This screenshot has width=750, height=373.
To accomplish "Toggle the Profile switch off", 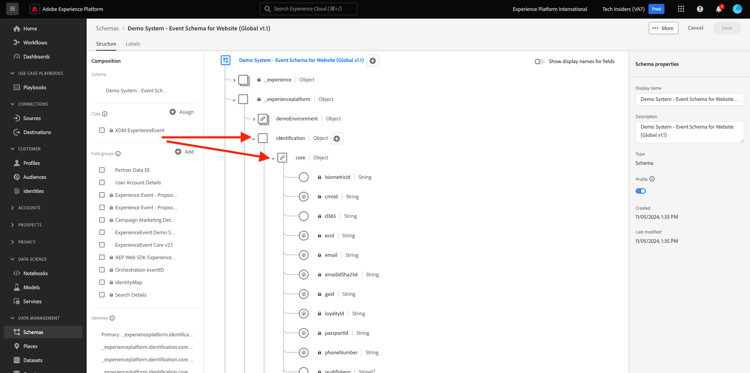I will click(640, 191).
